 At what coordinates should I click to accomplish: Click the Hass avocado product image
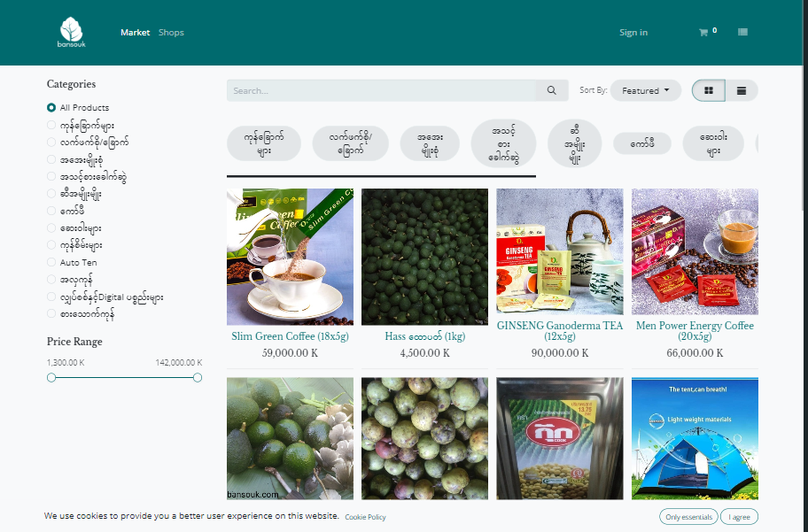tap(425, 257)
